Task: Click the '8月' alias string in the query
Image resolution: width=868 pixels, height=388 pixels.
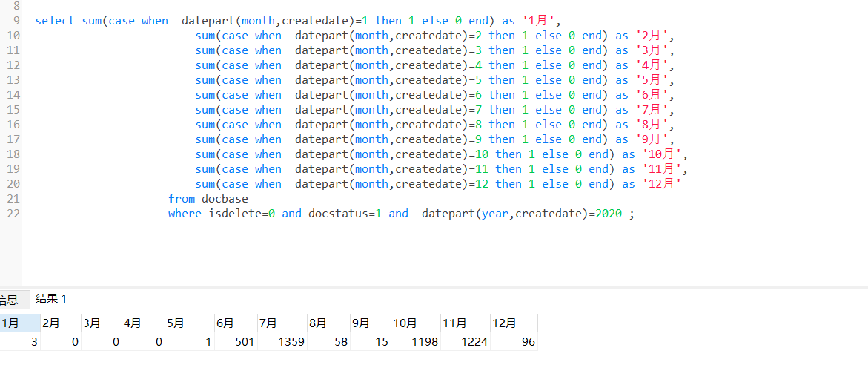Action: coord(652,125)
